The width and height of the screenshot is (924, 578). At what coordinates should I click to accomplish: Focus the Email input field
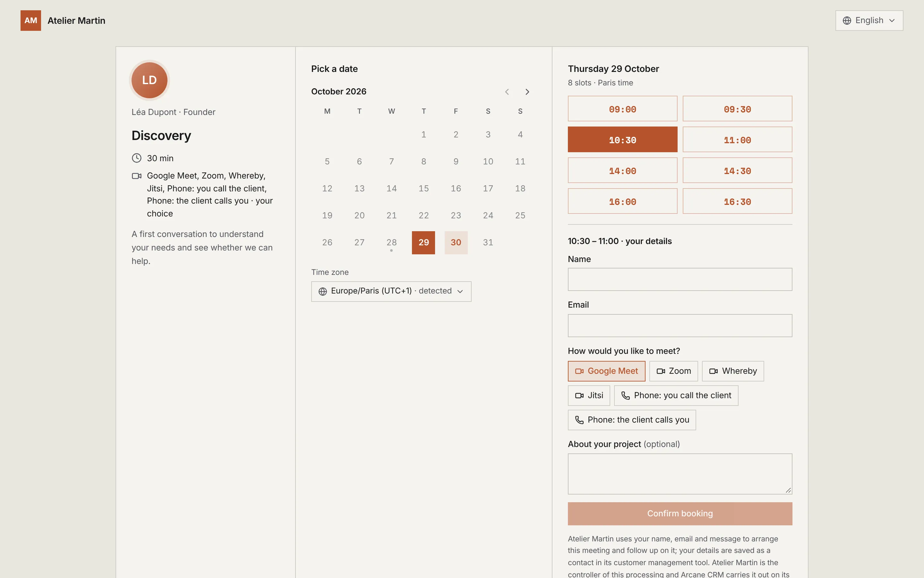pyautogui.click(x=680, y=326)
